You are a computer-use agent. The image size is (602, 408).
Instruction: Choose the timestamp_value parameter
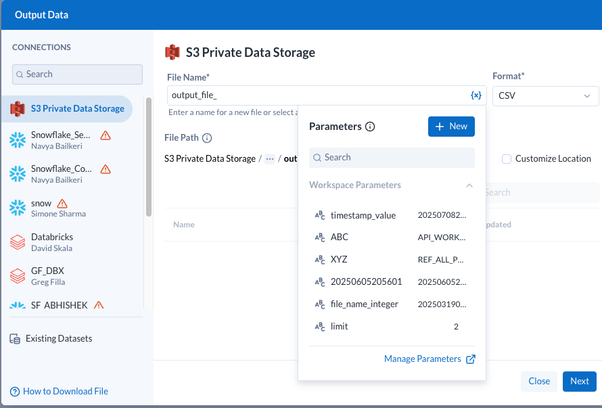392,215
